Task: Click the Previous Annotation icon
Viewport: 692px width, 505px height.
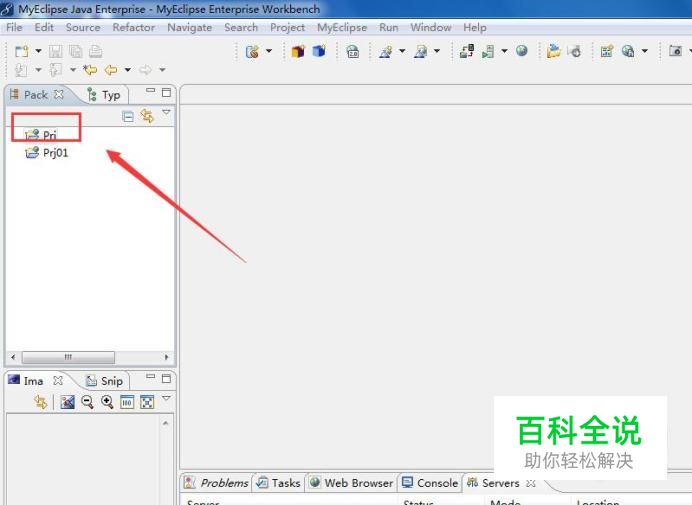Action: (56, 70)
